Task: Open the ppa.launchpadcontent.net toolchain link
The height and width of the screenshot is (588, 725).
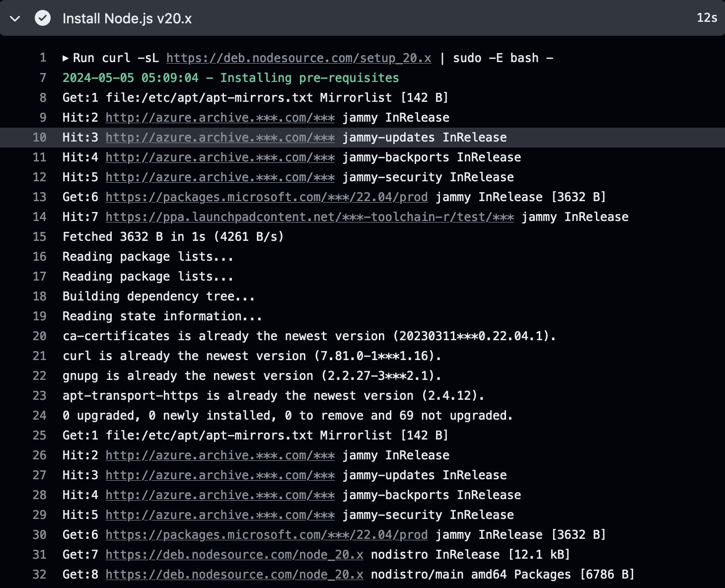Action: [x=309, y=217]
